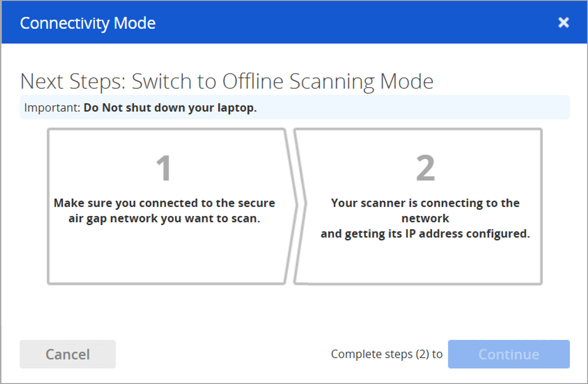This screenshot has height=384, width=588.
Task: Select the Cancel button
Action: pos(67,354)
